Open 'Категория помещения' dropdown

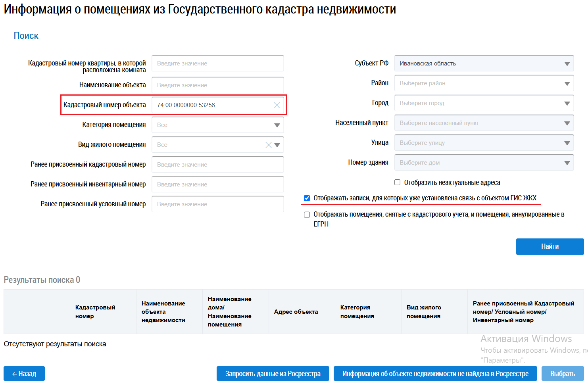[x=218, y=125]
